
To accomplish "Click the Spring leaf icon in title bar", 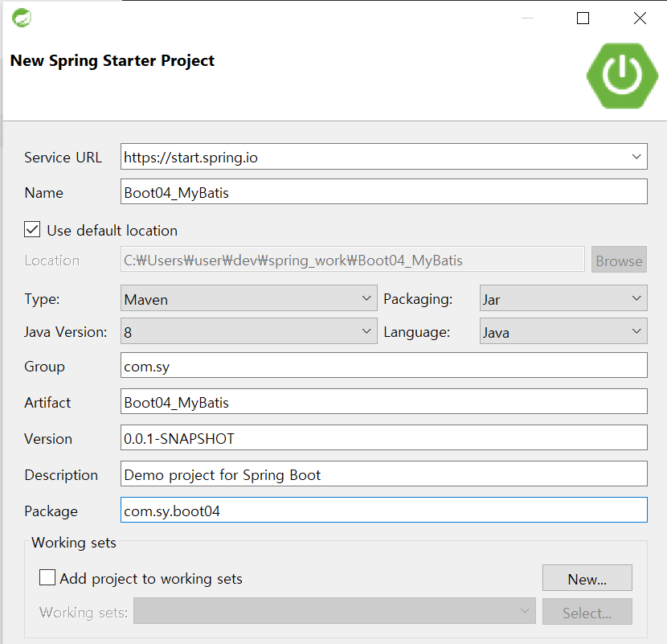I will pos(21,18).
